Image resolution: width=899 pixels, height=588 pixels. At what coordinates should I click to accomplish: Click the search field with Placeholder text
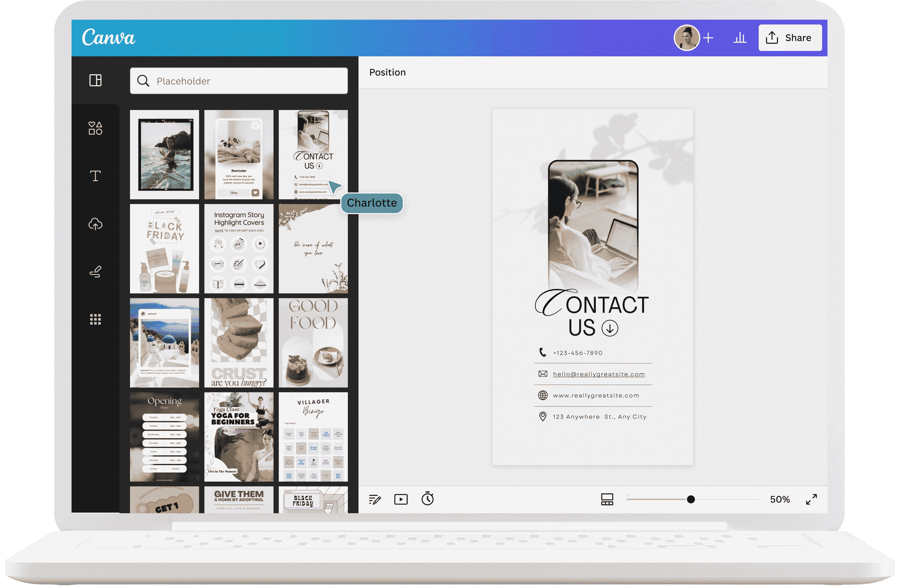pyautogui.click(x=239, y=81)
